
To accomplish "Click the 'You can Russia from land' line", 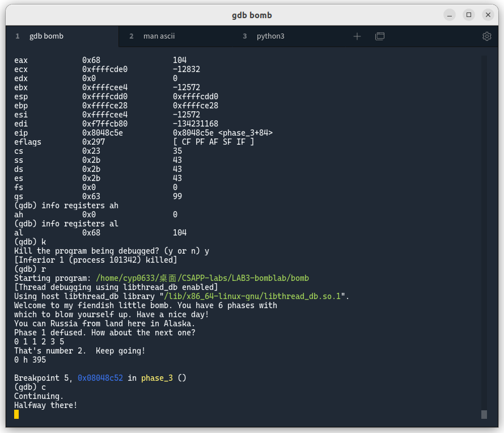I will pyautogui.click(x=105, y=323).
